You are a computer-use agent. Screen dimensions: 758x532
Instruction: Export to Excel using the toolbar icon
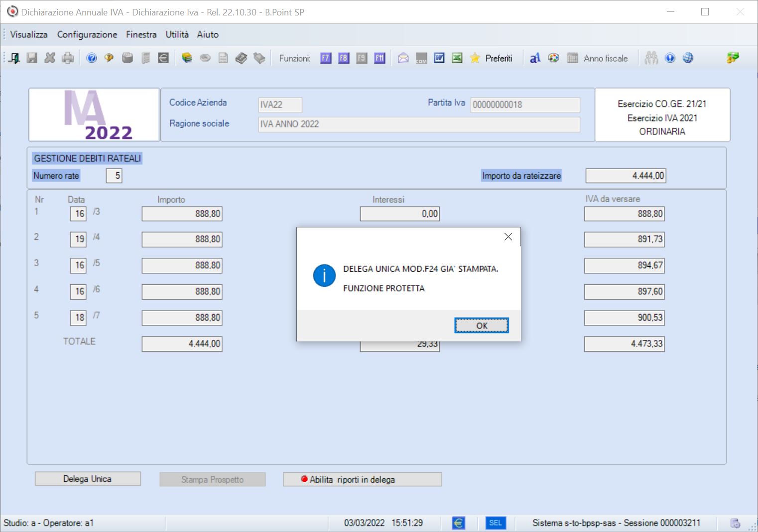click(x=457, y=58)
